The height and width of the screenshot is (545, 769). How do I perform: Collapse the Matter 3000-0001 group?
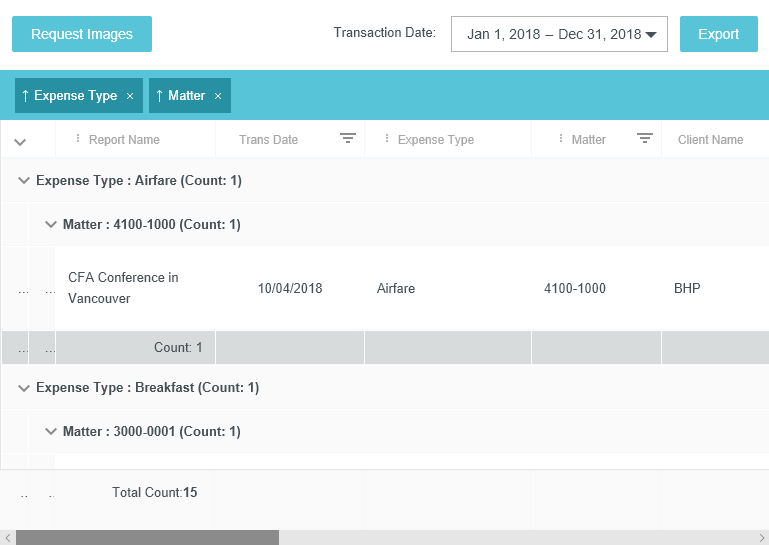(x=51, y=432)
